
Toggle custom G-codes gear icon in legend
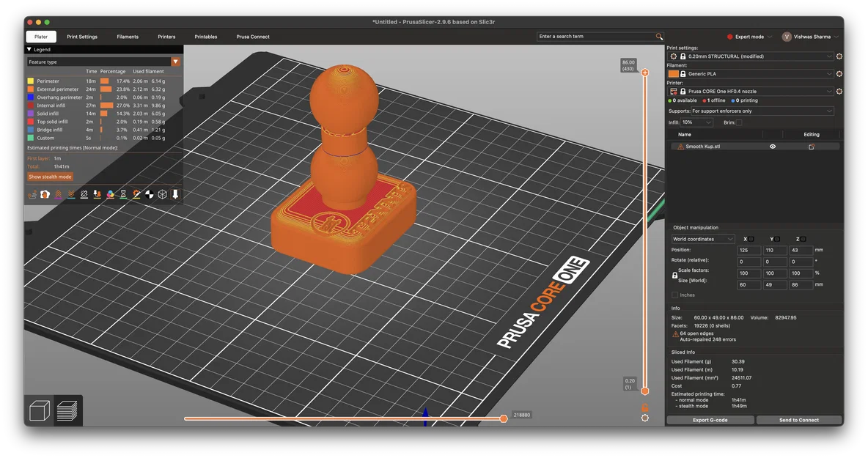[136, 194]
